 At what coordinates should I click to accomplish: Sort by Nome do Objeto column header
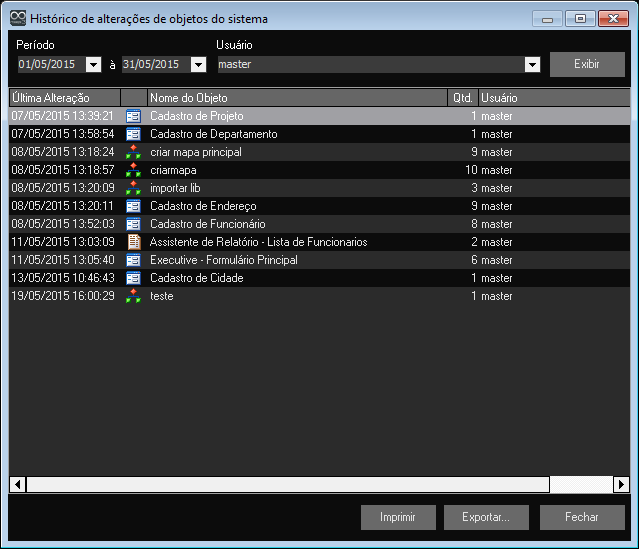tap(296, 98)
